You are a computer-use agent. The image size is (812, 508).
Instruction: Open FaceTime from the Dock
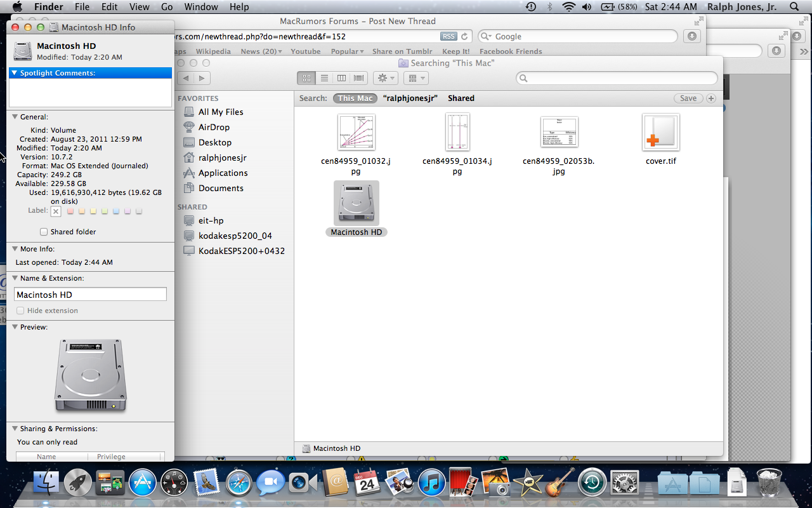pyautogui.click(x=303, y=483)
